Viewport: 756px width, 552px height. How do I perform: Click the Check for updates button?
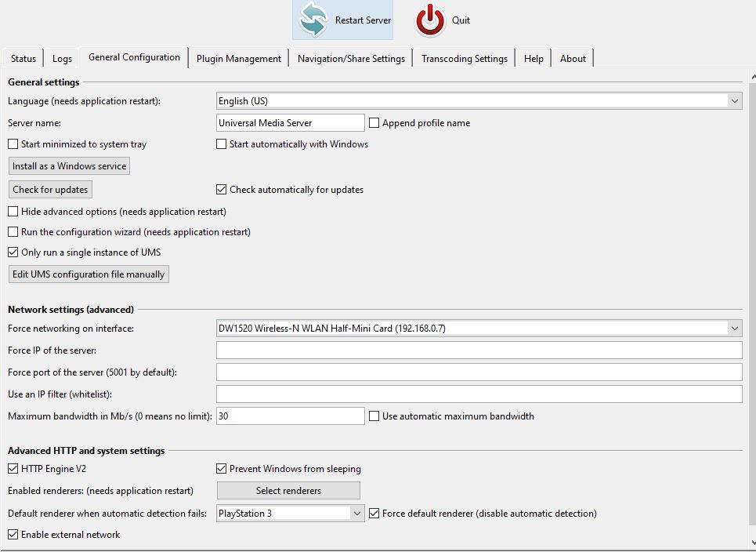(50, 190)
